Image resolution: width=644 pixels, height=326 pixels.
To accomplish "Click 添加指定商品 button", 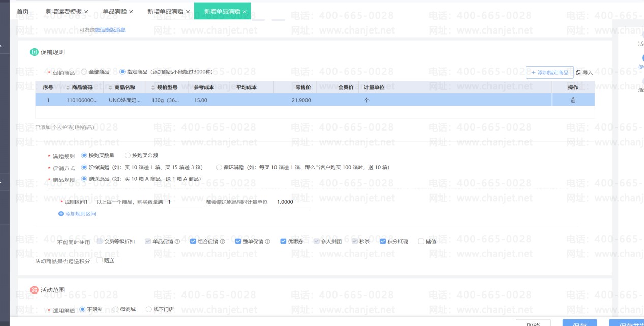I will [549, 73].
